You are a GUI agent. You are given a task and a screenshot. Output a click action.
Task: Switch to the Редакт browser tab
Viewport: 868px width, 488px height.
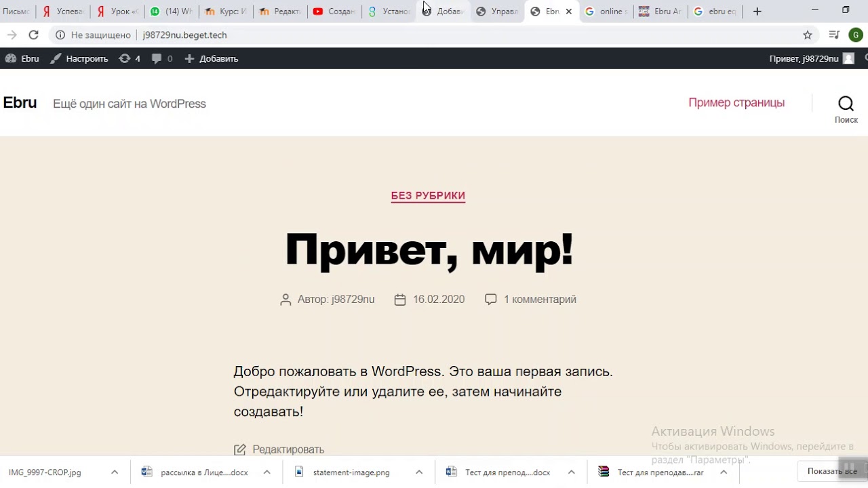[279, 12]
